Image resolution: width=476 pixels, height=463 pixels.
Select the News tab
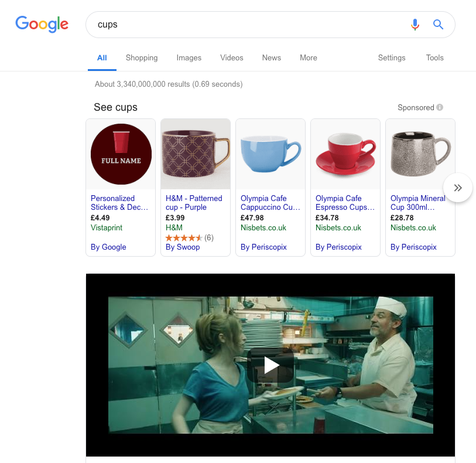[x=272, y=58]
